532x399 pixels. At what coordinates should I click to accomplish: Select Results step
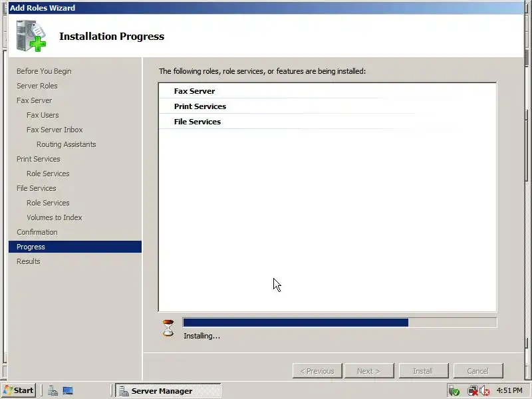click(29, 261)
